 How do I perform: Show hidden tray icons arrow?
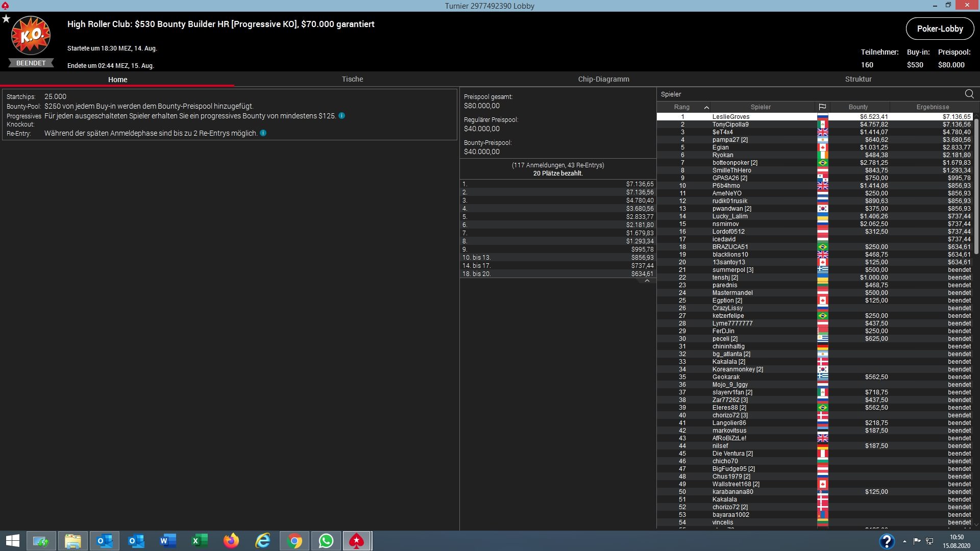tap(904, 541)
